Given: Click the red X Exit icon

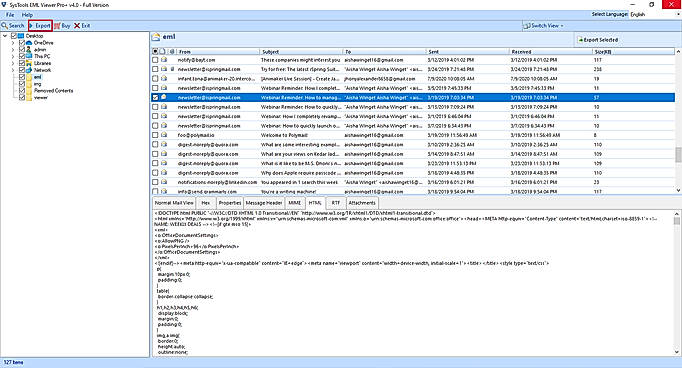Looking at the screenshot, I should pyautogui.click(x=77, y=26).
